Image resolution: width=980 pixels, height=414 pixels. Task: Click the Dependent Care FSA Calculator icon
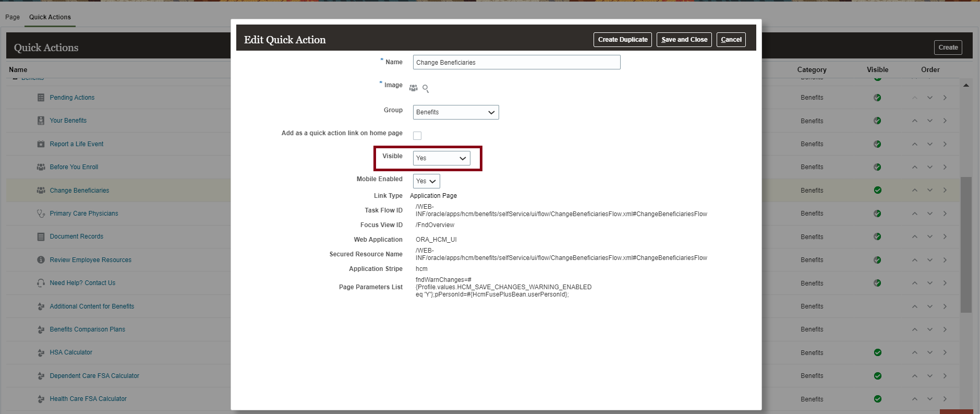click(x=41, y=376)
